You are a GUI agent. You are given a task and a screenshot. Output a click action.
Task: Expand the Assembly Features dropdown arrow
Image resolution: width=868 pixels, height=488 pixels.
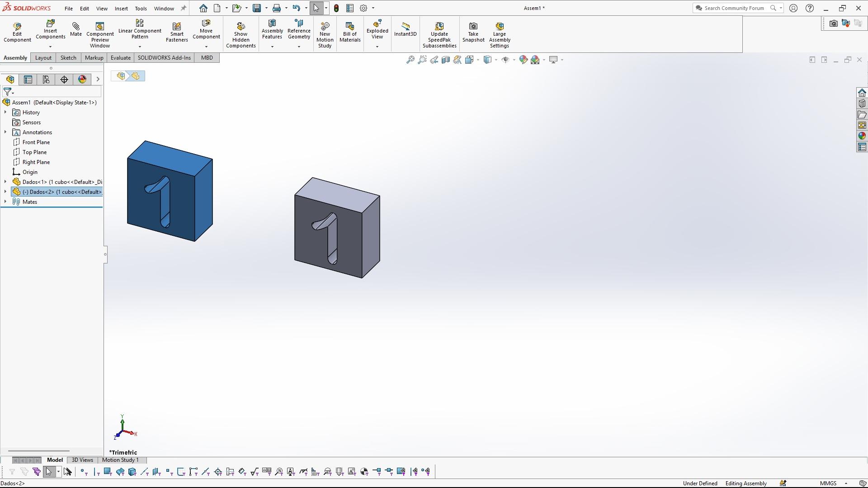[x=272, y=47]
